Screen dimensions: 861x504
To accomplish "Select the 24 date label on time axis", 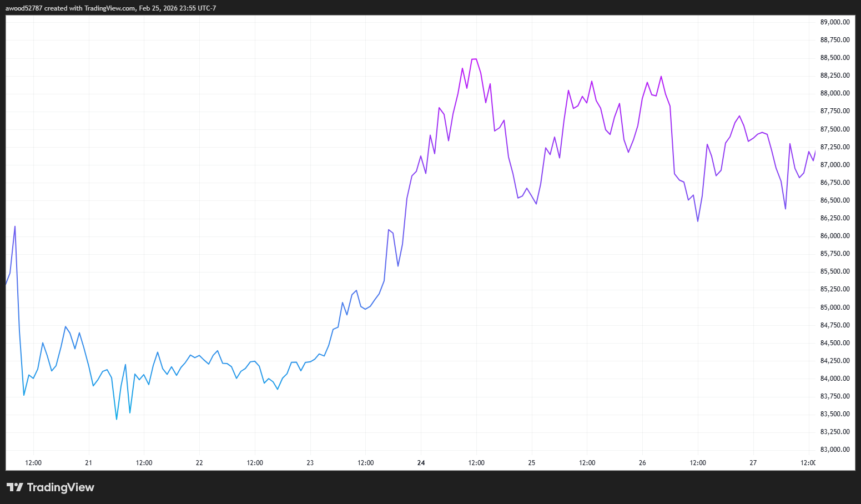I will (x=420, y=462).
